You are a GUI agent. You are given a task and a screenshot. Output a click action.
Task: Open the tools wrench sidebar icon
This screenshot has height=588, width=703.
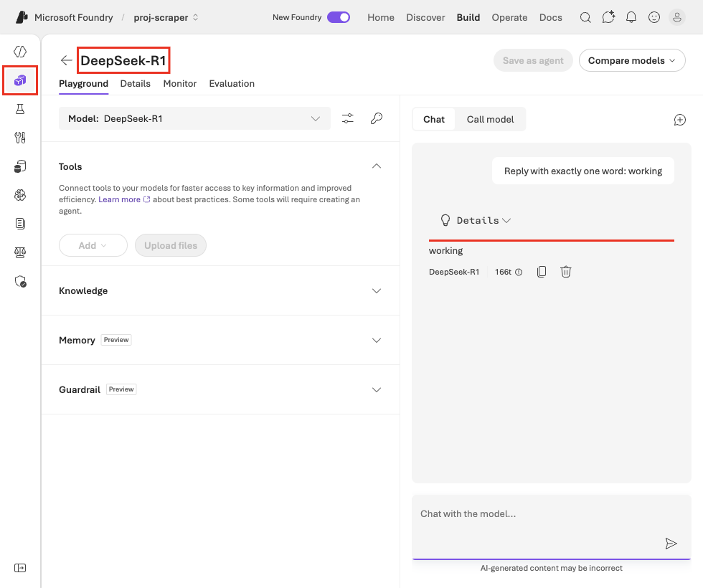20,138
